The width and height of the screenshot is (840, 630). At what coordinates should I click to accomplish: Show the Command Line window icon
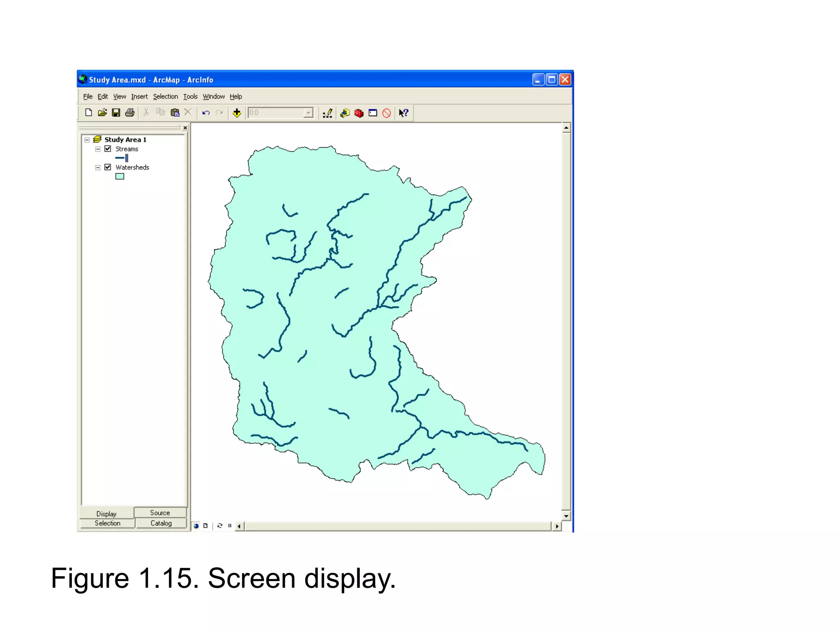373,113
